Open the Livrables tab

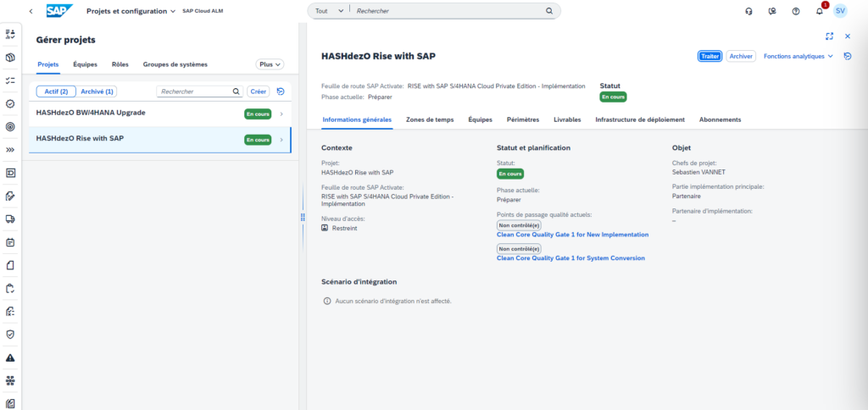567,119
